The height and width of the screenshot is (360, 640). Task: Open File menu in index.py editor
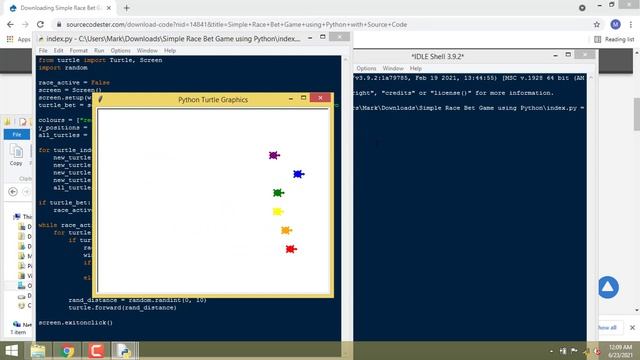click(x=43, y=51)
